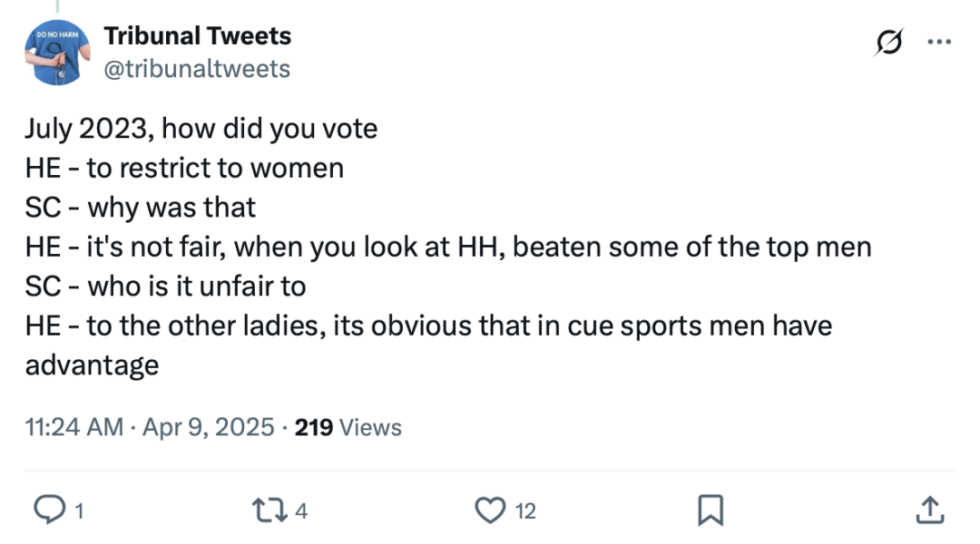The width and height of the screenshot is (980, 544).
Task: Click the Apr 9, 2025 date
Action: (x=207, y=427)
